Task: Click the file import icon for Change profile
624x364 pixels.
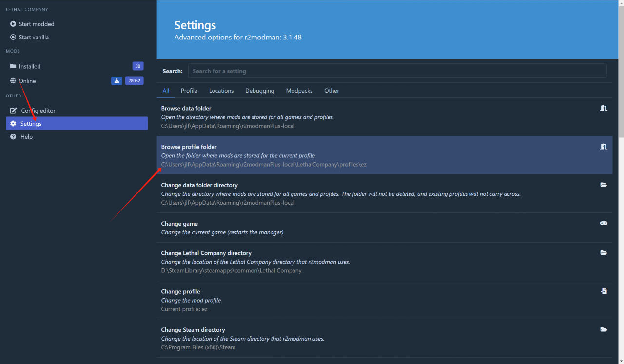Action: coord(604,291)
